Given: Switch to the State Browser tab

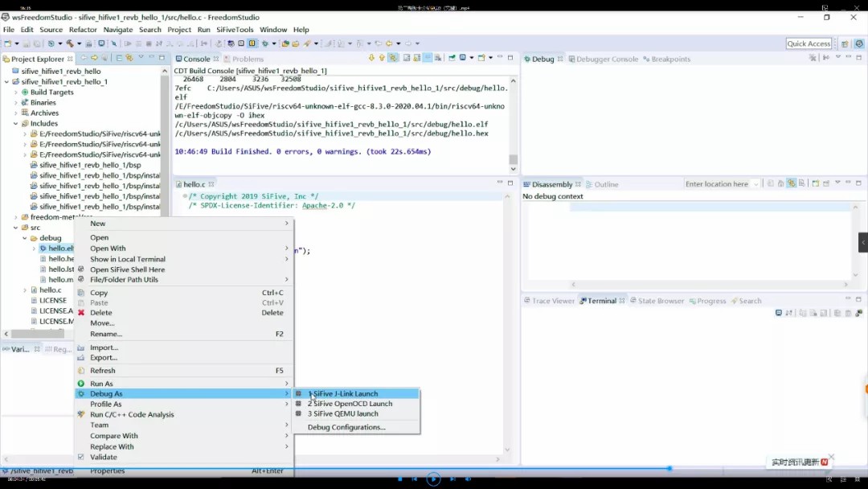Looking at the screenshot, I should point(657,301).
